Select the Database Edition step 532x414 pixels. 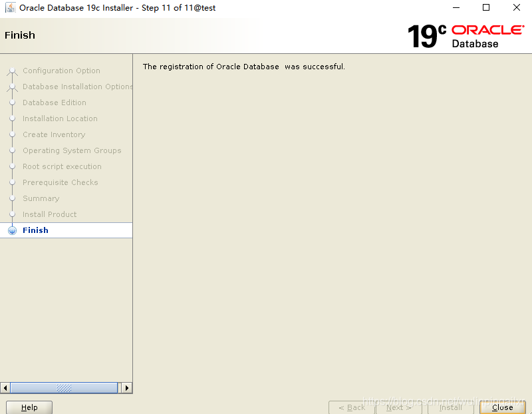click(x=55, y=103)
